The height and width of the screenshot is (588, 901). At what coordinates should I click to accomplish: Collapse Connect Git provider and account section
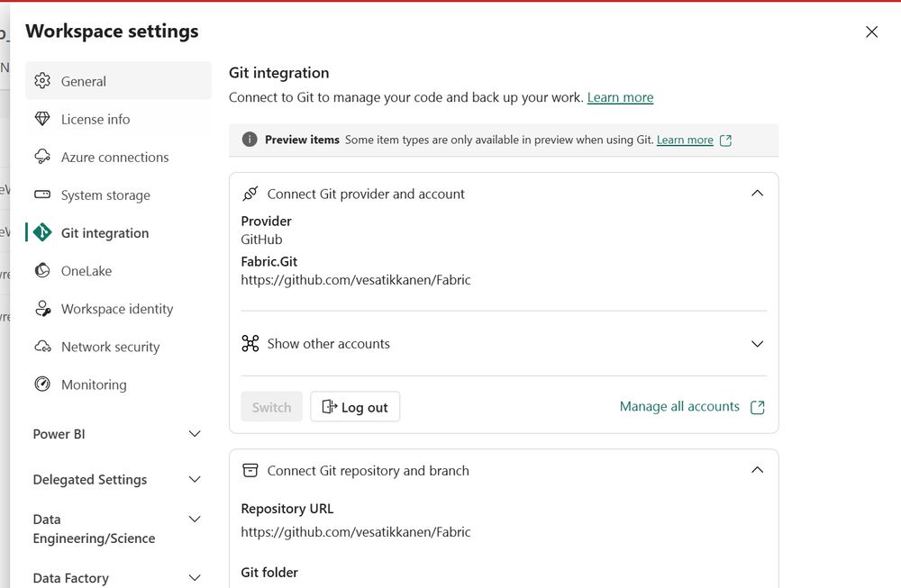pos(758,193)
